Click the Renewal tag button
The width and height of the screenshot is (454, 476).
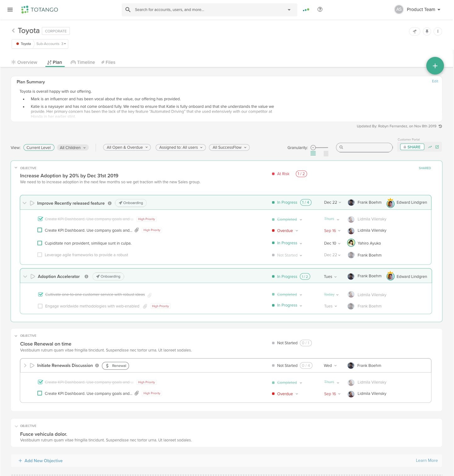tap(115, 366)
